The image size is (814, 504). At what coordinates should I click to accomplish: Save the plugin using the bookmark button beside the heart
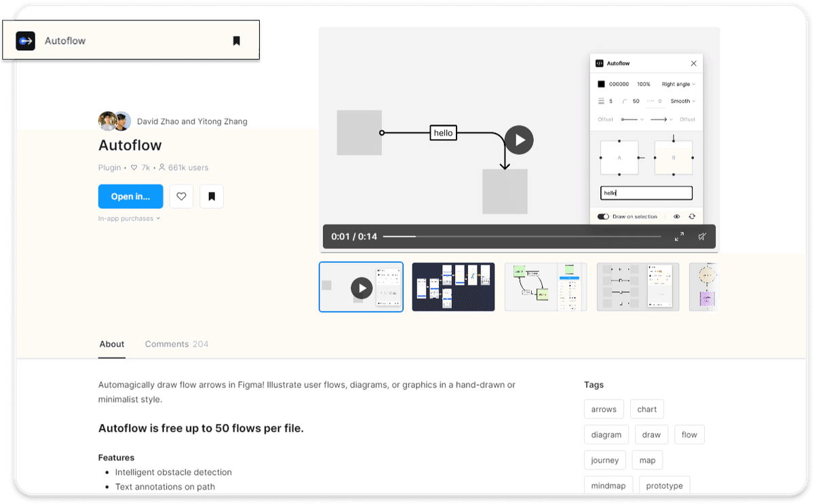tap(212, 196)
